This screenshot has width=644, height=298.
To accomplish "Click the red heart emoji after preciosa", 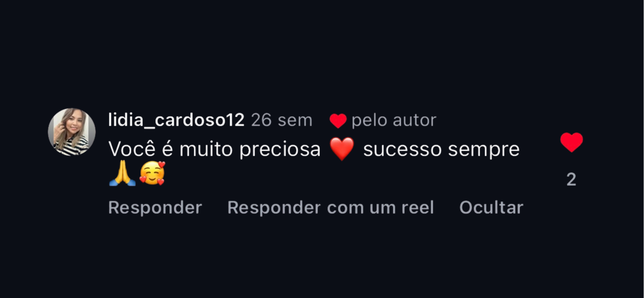I will coord(342,149).
